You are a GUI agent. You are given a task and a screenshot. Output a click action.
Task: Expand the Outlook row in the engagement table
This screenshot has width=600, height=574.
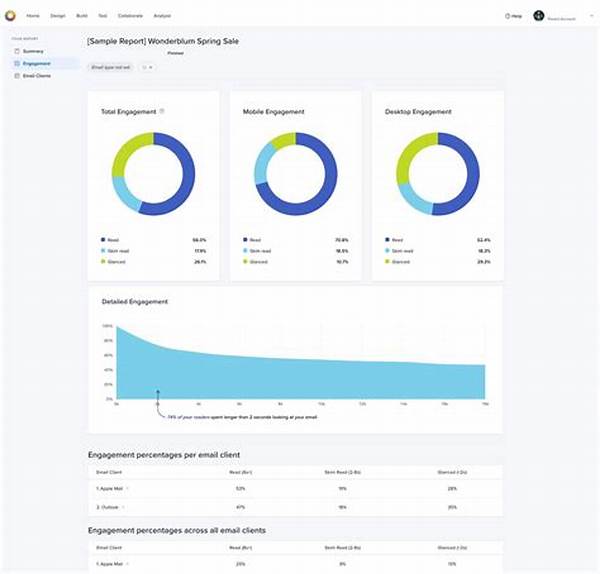122,507
